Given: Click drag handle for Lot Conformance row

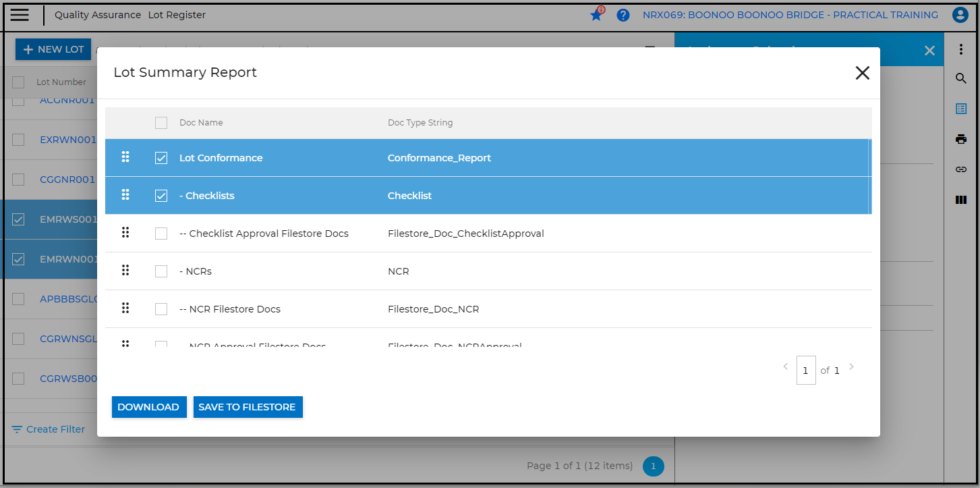Looking at the screenshot, I should [125, 157].
